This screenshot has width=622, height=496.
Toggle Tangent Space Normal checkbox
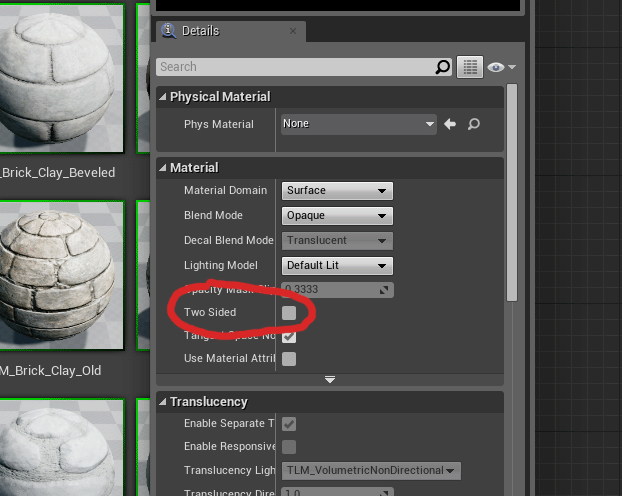289,336
